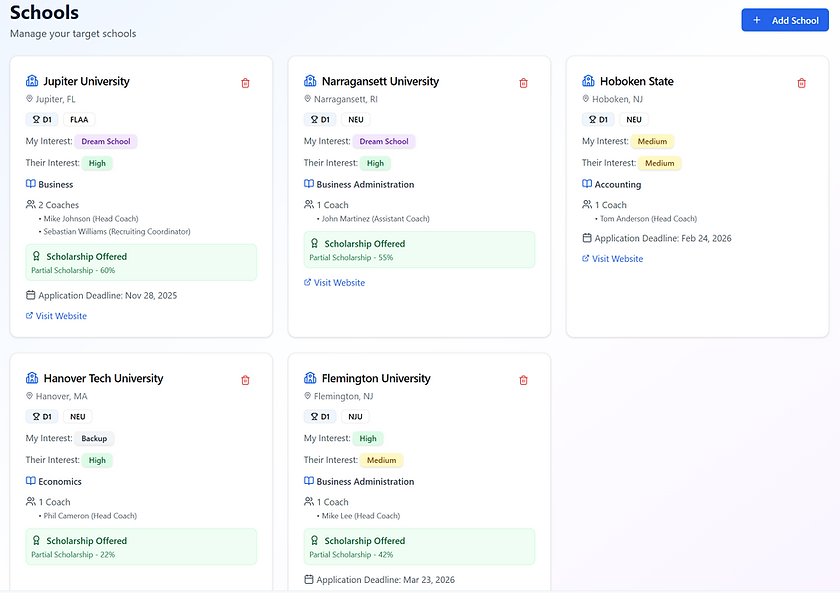
Task: Delete the Flemington University entry
Action: click(x=523, y=380)
